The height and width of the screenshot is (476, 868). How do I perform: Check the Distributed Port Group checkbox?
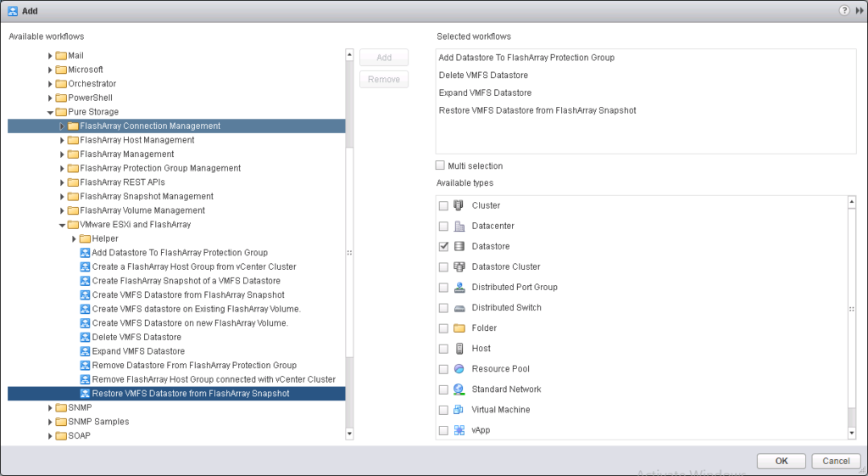click(443, 288)
